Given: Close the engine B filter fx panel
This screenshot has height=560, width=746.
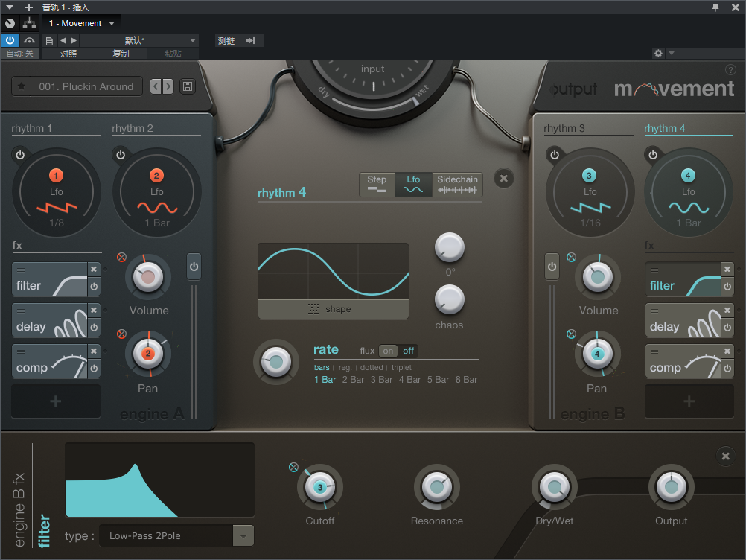Looking at the screenshot, I should coord(726,456).
